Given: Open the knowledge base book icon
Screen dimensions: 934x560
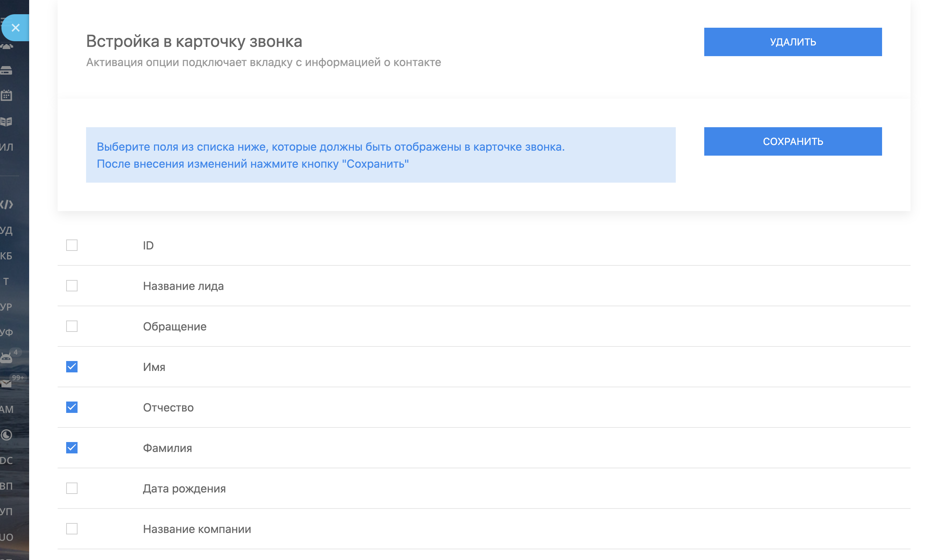Looking at the screenshot, I should [x=6, y=122].
